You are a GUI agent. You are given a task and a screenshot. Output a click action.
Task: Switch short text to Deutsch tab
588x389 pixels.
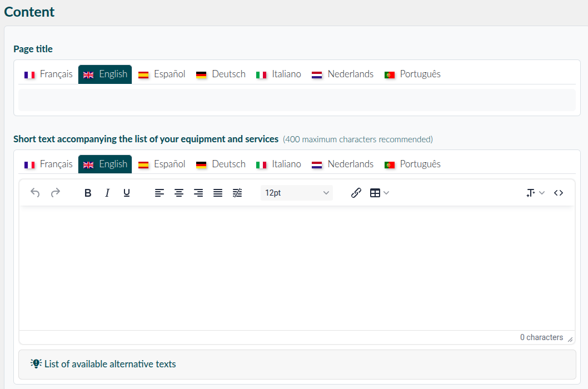(221, 164)
